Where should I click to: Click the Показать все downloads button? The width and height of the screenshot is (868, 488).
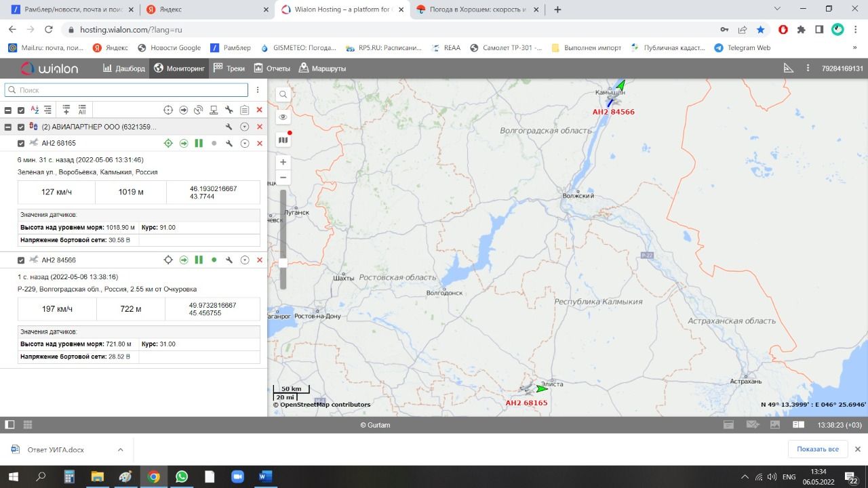pyautogui.click(x=817, y=449)
